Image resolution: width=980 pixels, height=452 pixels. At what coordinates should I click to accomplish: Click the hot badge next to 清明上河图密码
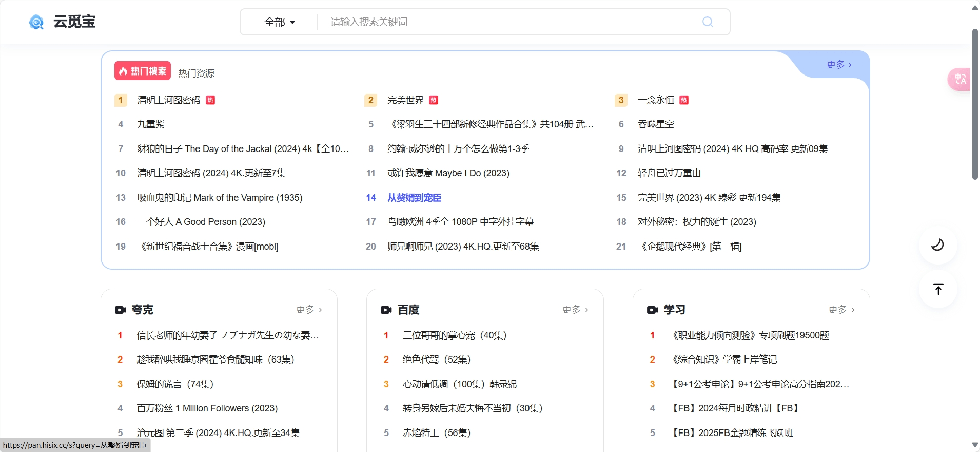tap(210, 100)
